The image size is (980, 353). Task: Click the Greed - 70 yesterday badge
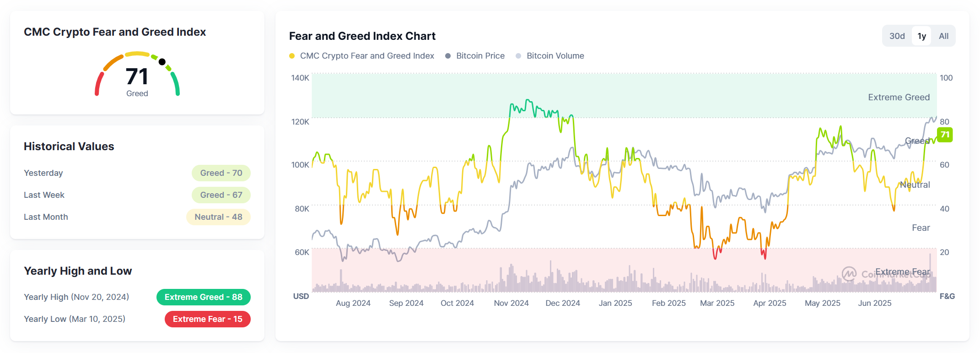coord(221,173)
